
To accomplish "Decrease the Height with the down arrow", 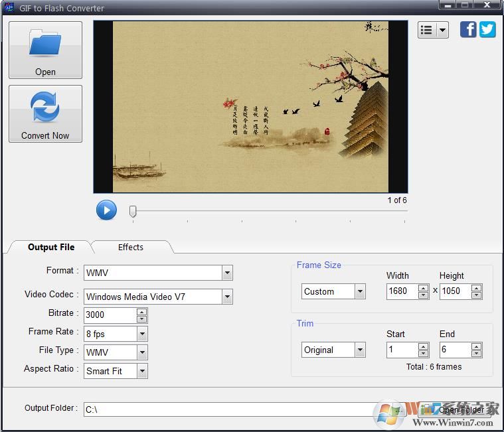I will click(x=476, y=295).
